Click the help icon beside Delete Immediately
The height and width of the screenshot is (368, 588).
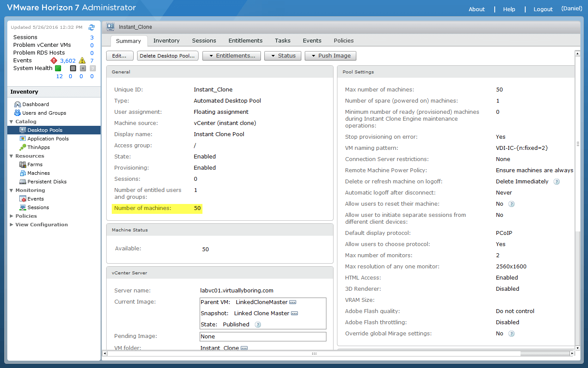coord(557,182)
